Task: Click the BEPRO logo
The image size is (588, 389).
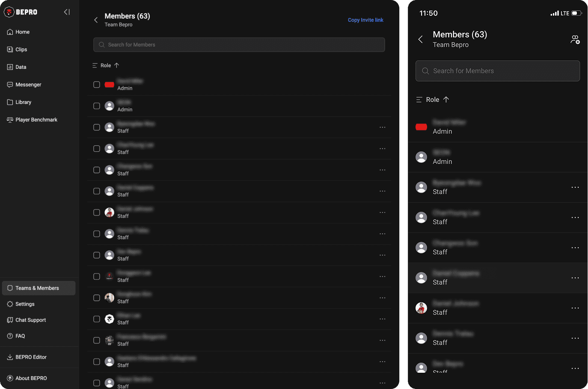Action: coord(21,12)
